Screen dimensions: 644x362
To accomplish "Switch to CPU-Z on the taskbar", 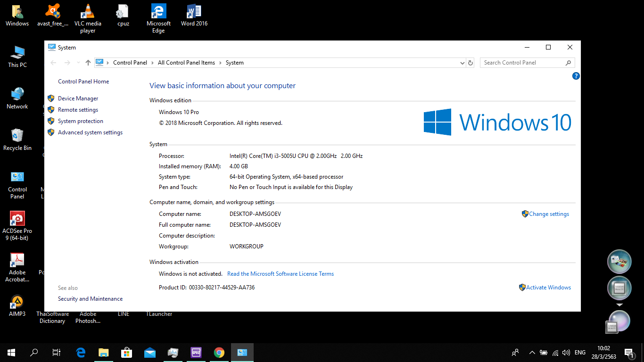I will point(196,352).
